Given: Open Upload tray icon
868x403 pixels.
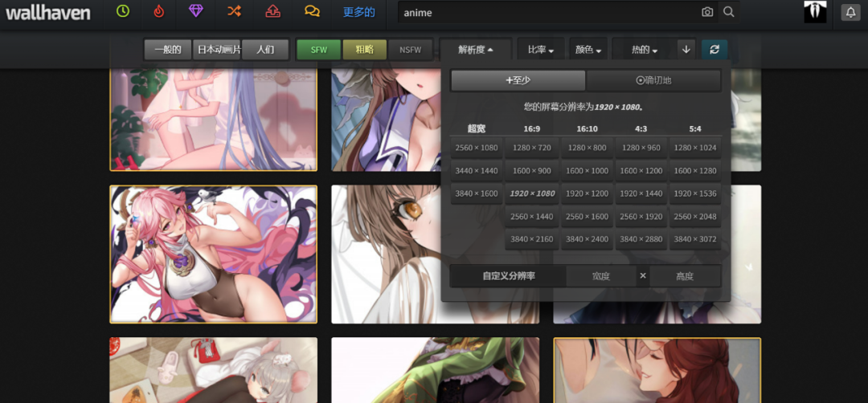Looking at the screenshot, I should 273,11.
